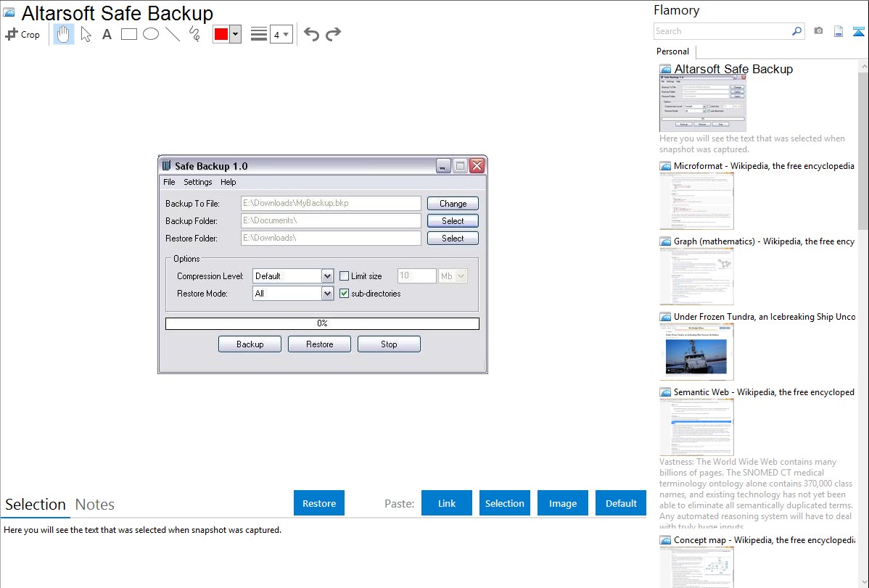Click the Safe Backup title bar icon

(x=166, y=165)
